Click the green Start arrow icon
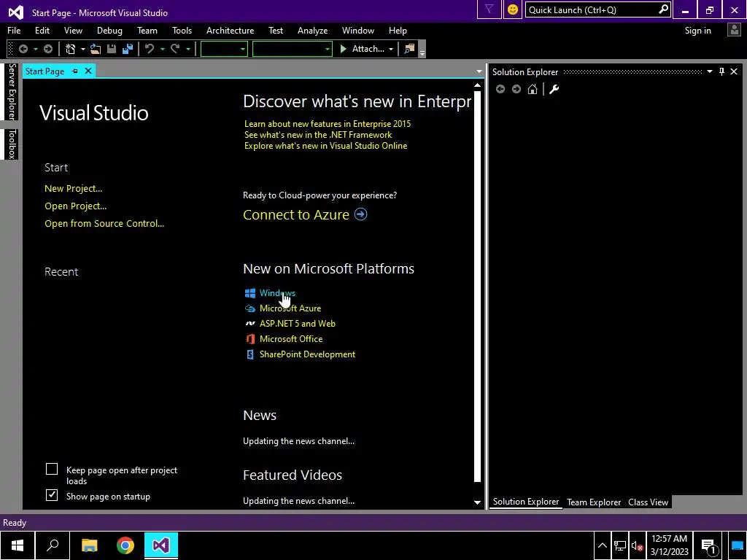 click(x=343, y=49)
